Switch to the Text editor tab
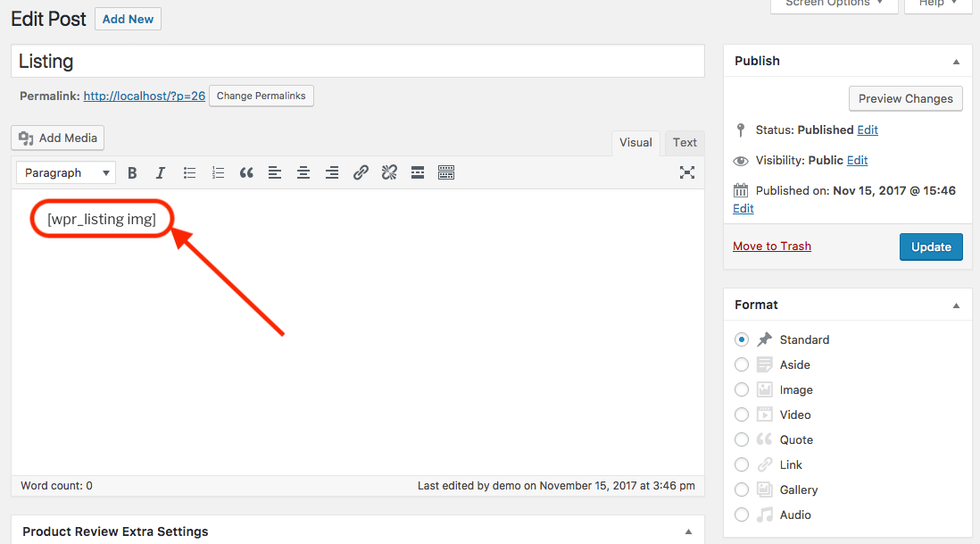Viewport: 980px width, 544px height. [685, 143]
